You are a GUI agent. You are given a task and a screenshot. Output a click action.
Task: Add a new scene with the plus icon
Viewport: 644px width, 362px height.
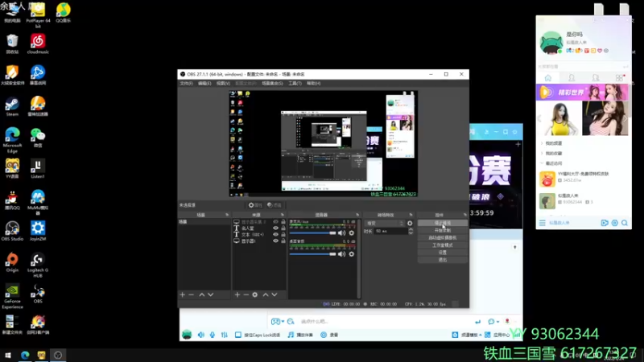183,294
